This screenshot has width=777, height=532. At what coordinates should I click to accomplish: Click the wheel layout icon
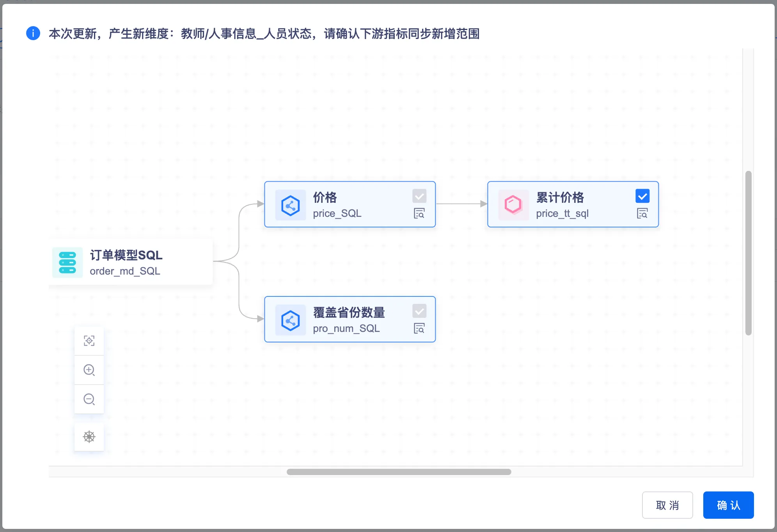tap(89, 436)
